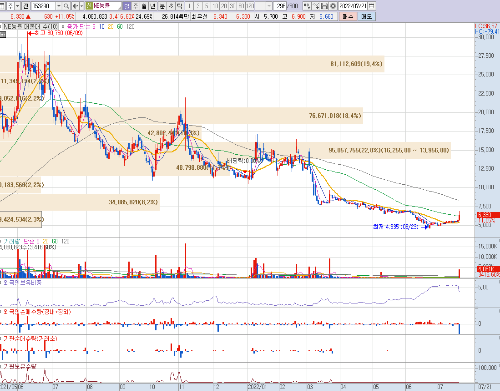This screenshot has width=500, height=391.
Task: Open the period unit combo box dropdown
Action: tap(269, 6)
